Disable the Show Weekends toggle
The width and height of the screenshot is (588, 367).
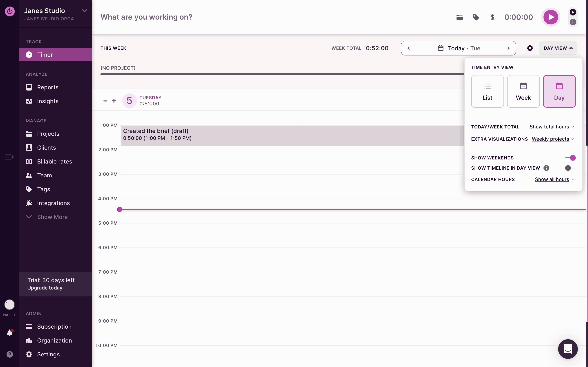pos(570,158)
